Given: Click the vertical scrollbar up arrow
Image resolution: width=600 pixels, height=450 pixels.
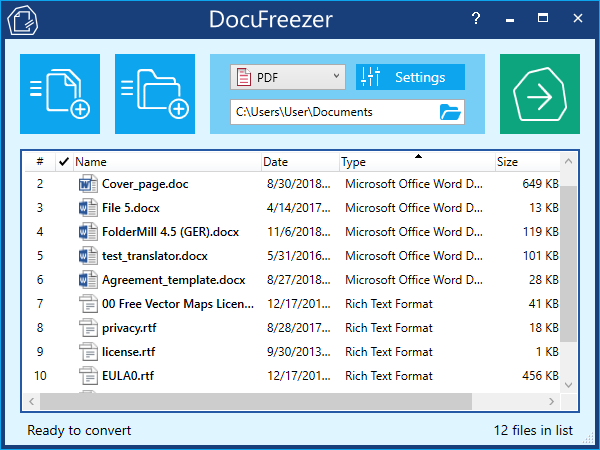Looking at the screenshot, I should coord(568,161).
